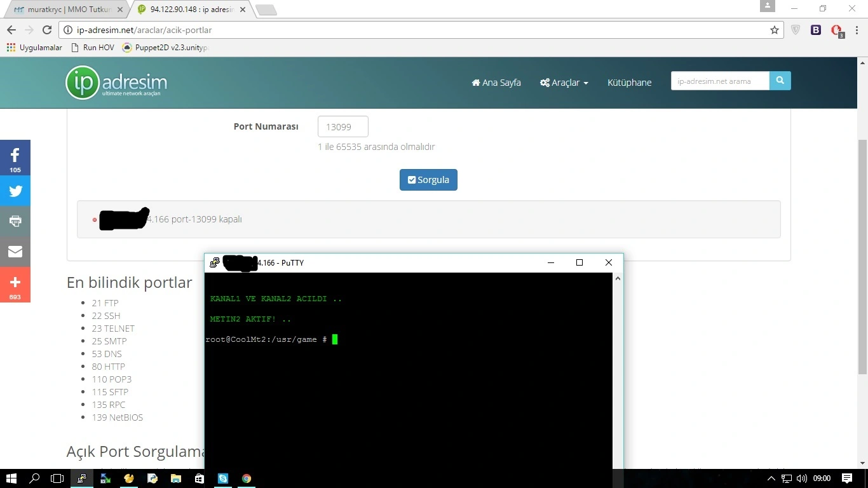Open the Uygulamalar apps shortcut
The width and height of the screenshot is (868, 488).
(34, 48)
